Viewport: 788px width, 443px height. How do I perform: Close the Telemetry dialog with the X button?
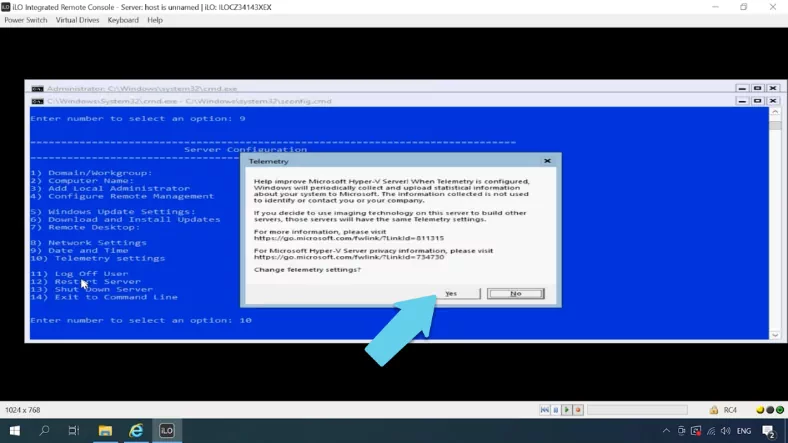547,161
